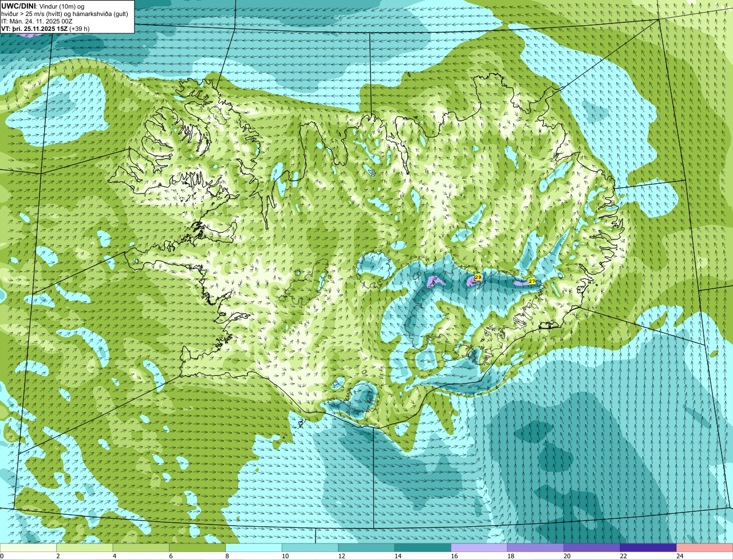Select the 4–6 m/s green legend swatch
Image resolution: width=733 pixels, height=560 pixels.
pos(142,547)
